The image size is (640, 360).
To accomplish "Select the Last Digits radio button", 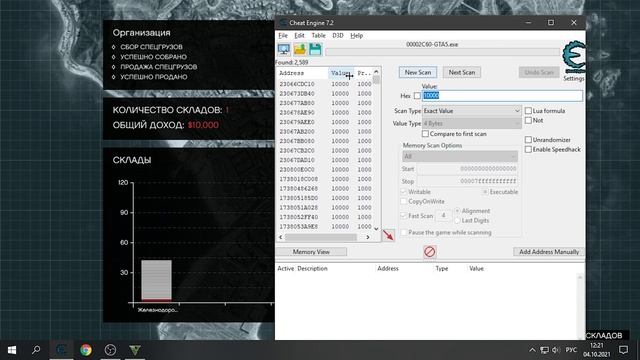I will tap(458, 220).
